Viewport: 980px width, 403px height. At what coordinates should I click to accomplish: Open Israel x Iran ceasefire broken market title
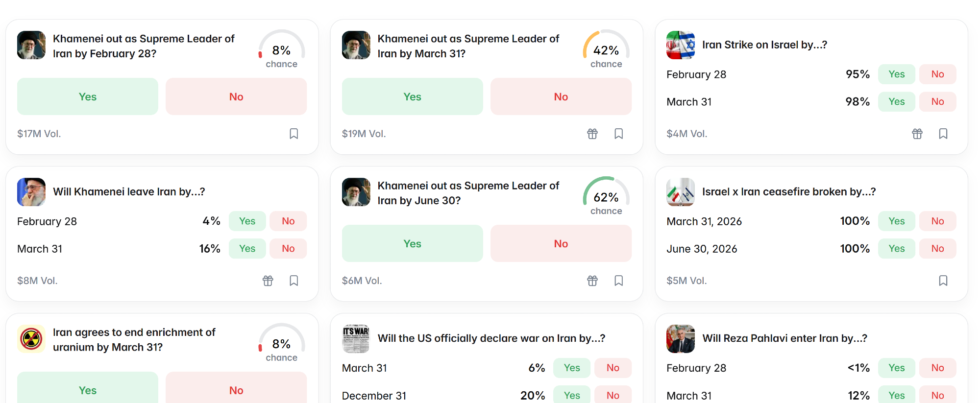(x=788, y=191)
